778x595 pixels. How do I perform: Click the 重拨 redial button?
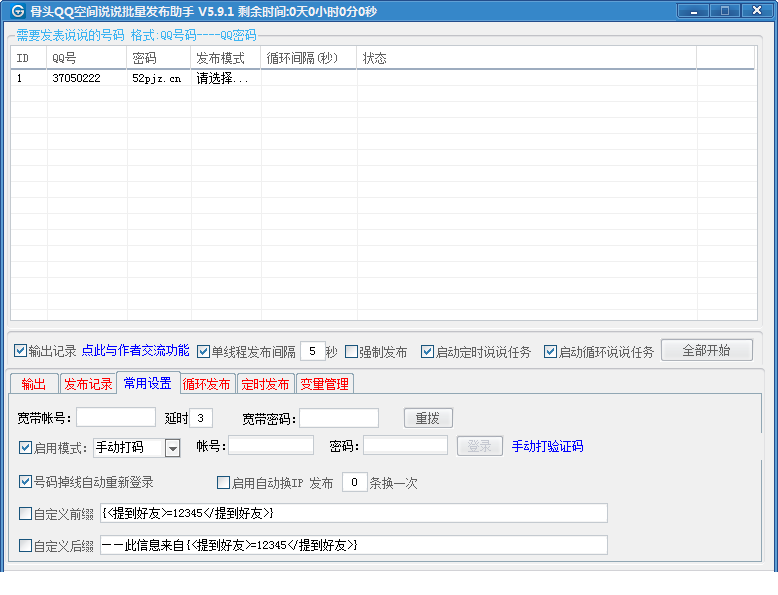[428, 418]
